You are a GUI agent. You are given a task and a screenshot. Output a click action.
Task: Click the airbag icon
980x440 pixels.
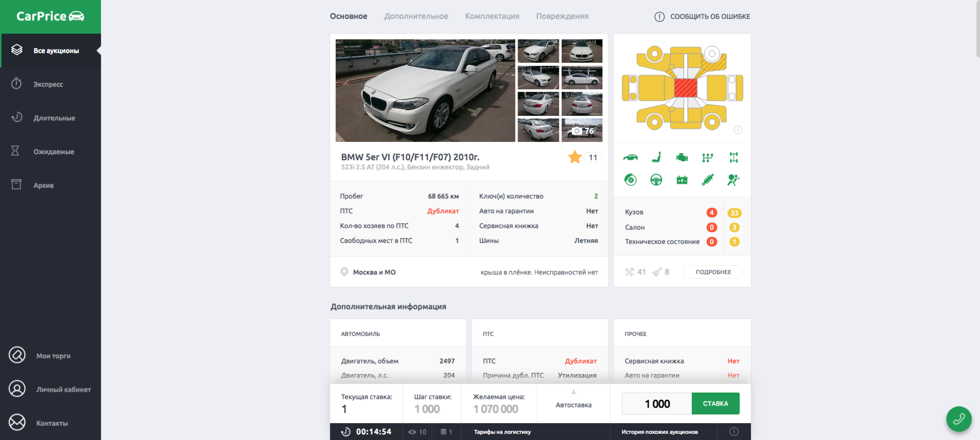733,180
